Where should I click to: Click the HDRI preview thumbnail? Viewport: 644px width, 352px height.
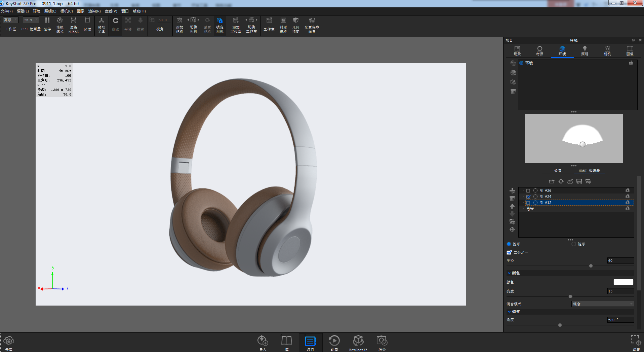[x=574, y=139]
